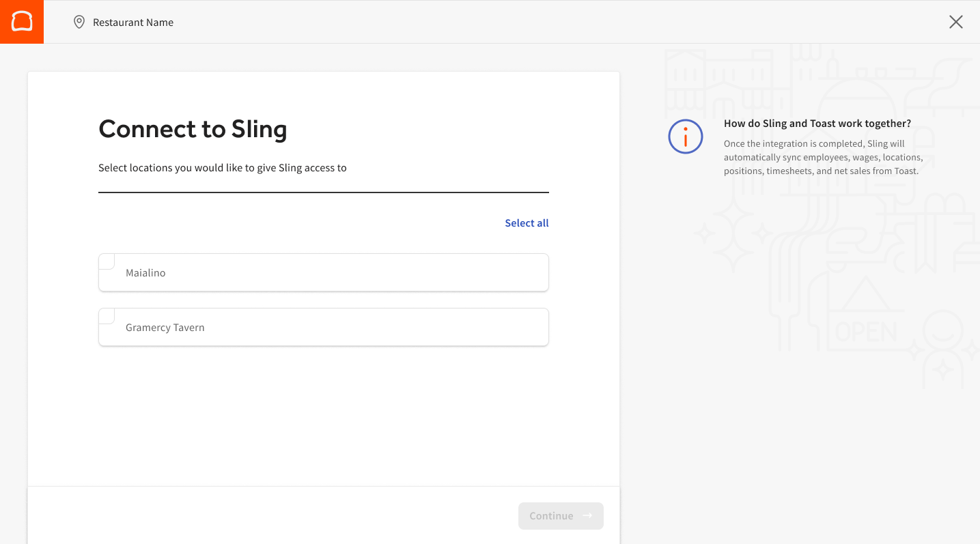This screenshot has height=544, width=980.
Task: Click the integration sync description paragraph
Action: tap(823, 158)
